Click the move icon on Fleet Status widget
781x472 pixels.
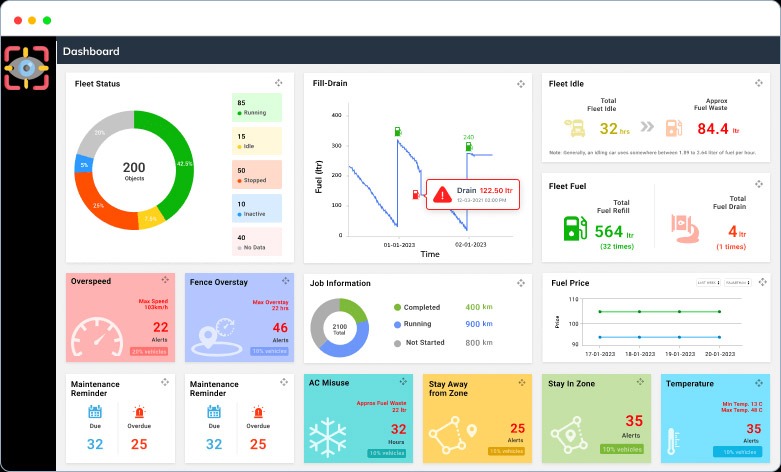(x=279, y=83)
